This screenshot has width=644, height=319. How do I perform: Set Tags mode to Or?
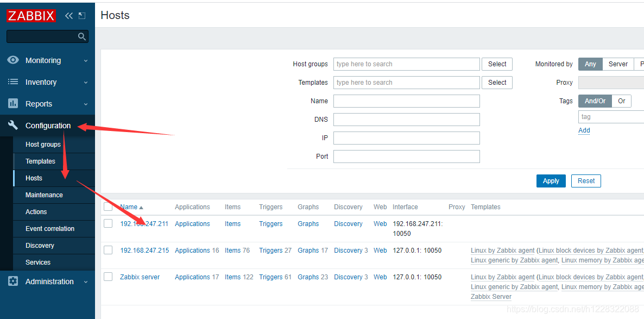point(621,101)
